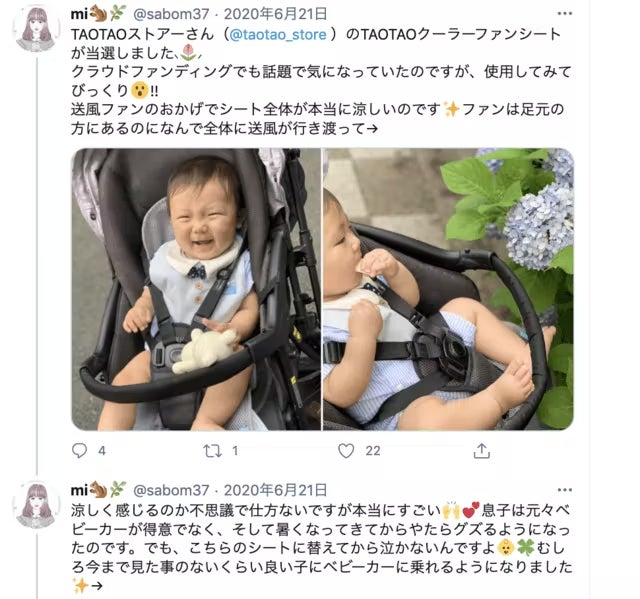The height and width of the screenshot is (599, 640).
Task: Click the reply count 4
Action: point(102,451)
